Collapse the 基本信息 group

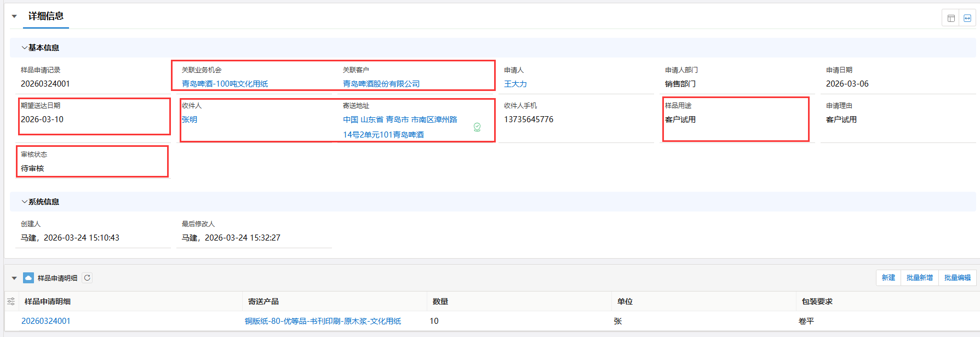(x=24, y=48)
